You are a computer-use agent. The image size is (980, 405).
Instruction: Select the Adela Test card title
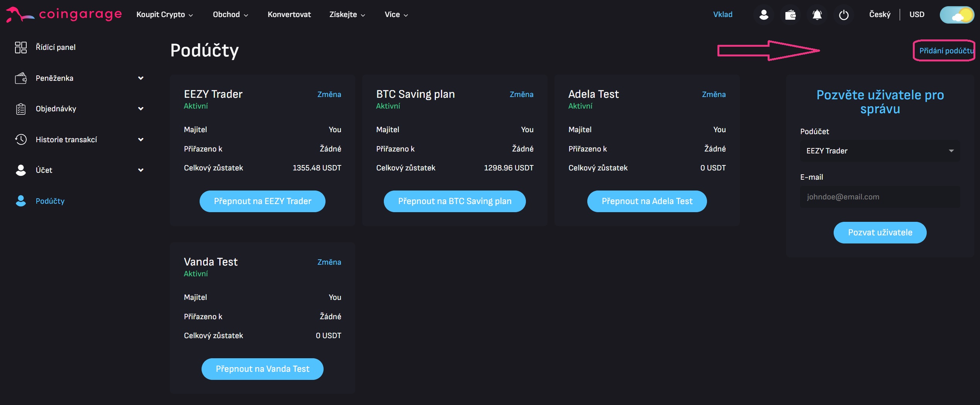point(593,94)
